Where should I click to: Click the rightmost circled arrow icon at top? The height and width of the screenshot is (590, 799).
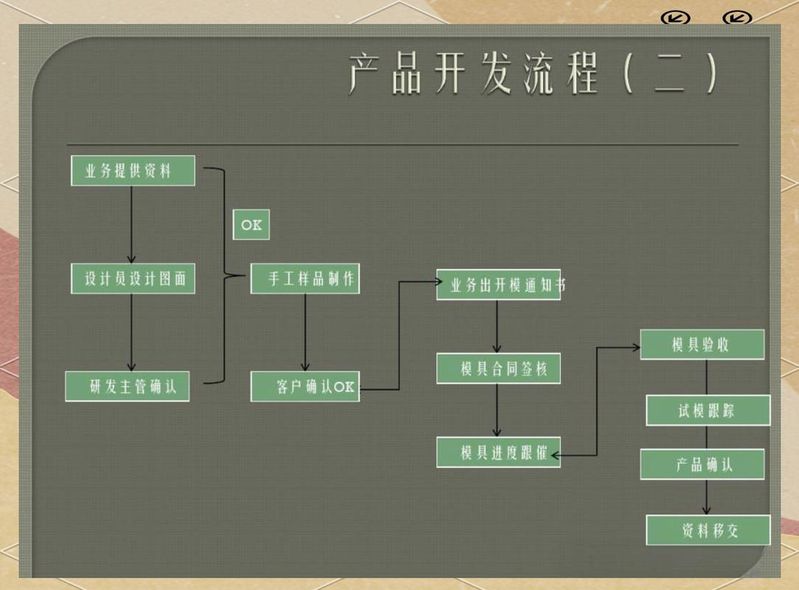[737, 18]
